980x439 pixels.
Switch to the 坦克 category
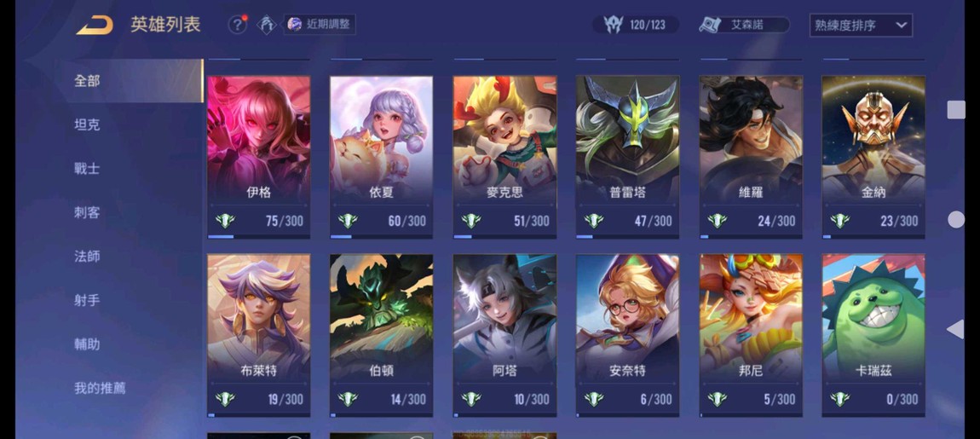tap(87, 124)
